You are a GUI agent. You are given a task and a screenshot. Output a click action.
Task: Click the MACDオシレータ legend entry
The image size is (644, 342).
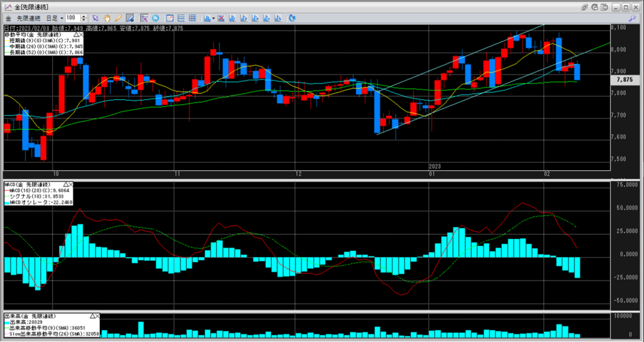click(x=38, y=202)
